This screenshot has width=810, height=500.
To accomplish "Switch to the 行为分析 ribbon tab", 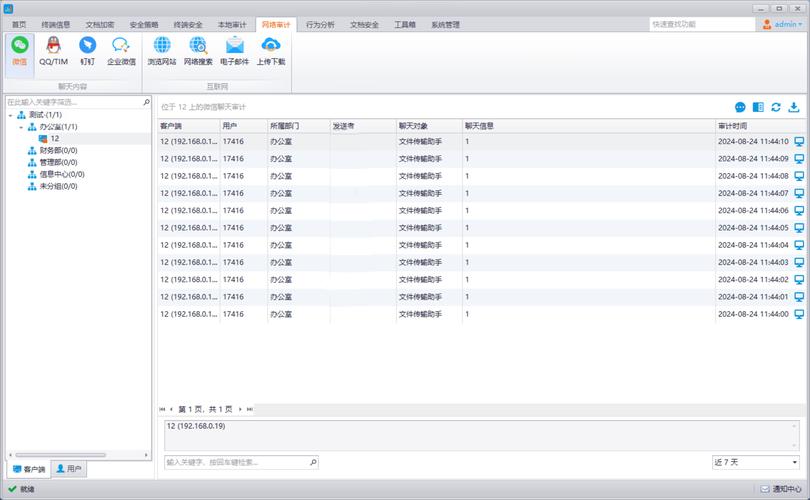I will 320,25.
